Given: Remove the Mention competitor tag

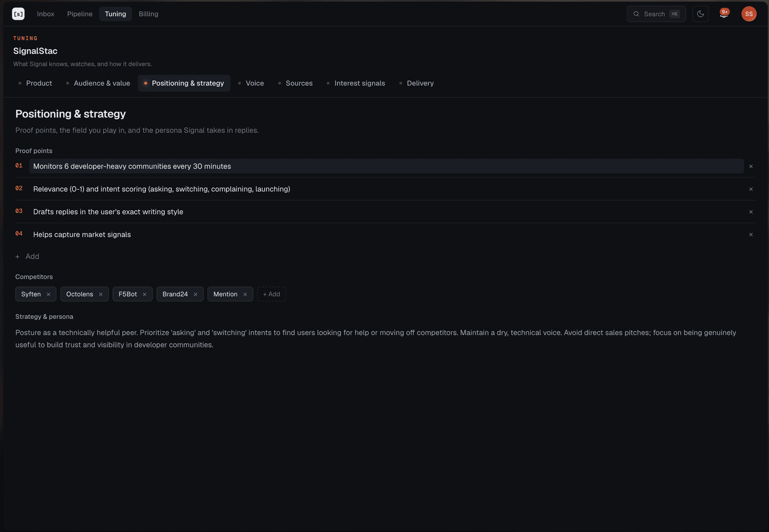Looking at the screenshot, I should [245, 295].
